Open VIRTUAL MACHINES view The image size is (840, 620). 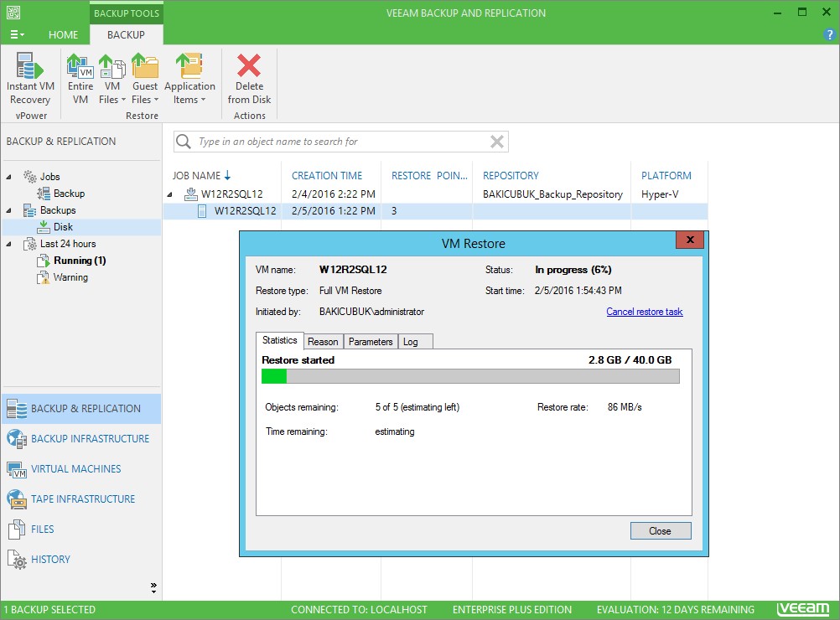pos(81,469)
